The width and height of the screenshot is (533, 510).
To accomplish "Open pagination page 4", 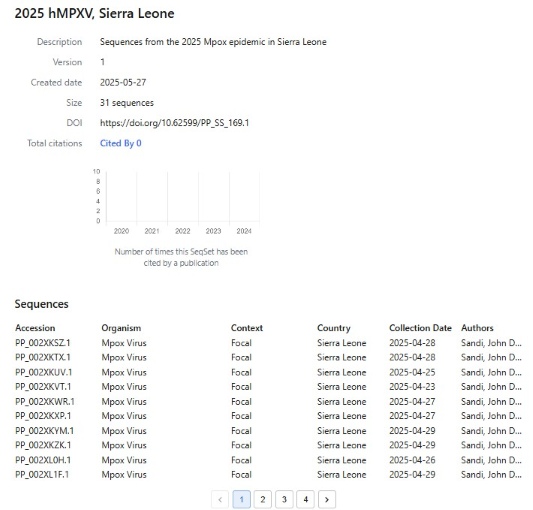I will click(305, 499).
